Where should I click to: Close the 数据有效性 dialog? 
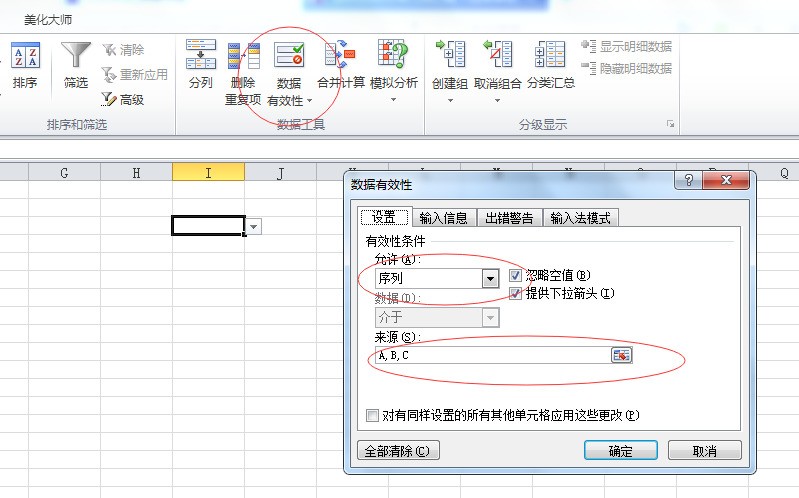(x=726, y=180)
